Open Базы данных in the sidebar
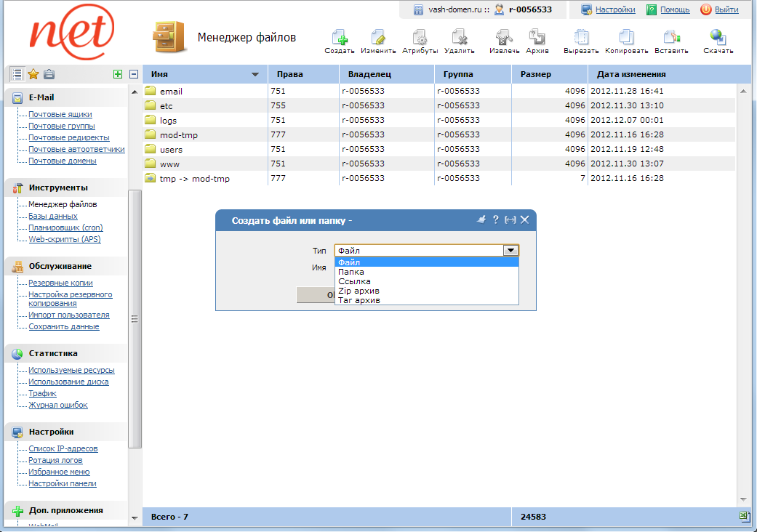 pyautogui.click(x=52, y=216)
